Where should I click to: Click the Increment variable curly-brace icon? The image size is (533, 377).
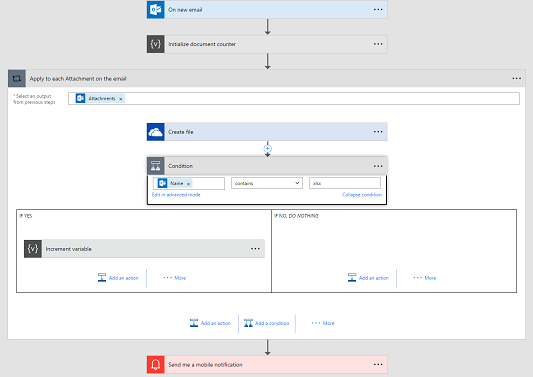[x=33, y=249]
